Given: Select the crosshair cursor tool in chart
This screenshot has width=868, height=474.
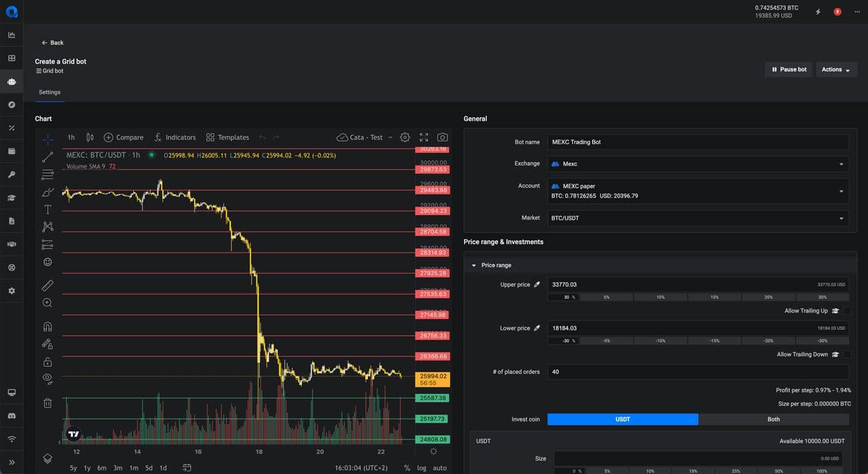Looking at the screenshot, I should tap(47, 140).
